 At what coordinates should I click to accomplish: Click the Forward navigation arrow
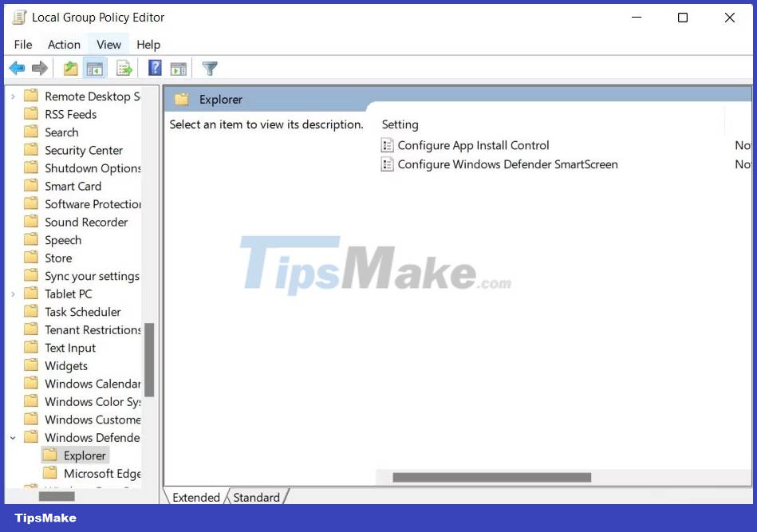point(39,68)
